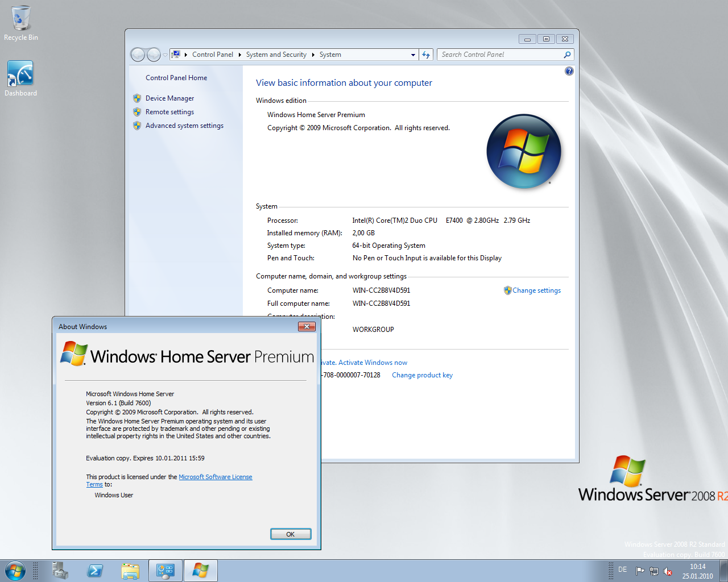Open Remote settings link
The width and height of the screenshot is (728, 582).
pos(169,112)
